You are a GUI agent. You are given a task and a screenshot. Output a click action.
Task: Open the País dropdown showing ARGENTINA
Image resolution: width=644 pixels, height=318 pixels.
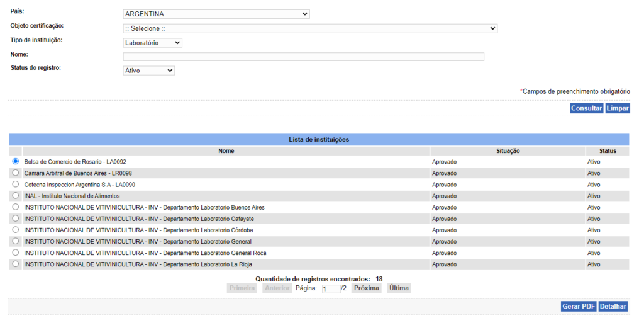click(x=216, y=14)
